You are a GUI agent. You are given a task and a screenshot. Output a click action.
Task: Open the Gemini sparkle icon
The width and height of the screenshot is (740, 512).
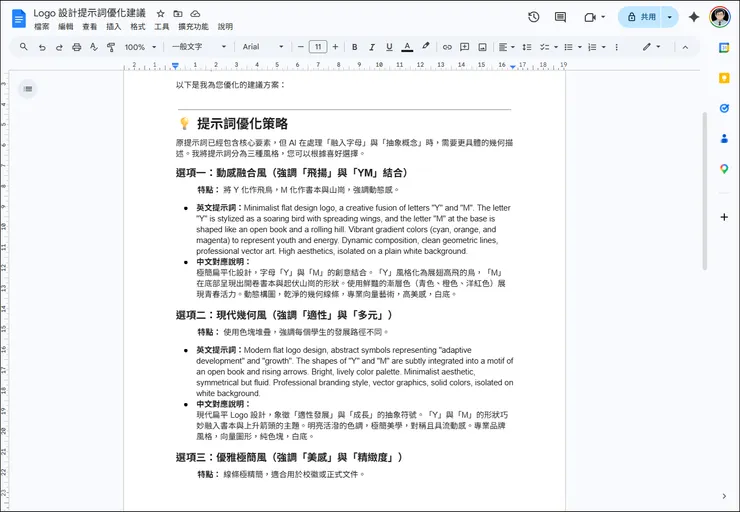click(x=694, y=17)
